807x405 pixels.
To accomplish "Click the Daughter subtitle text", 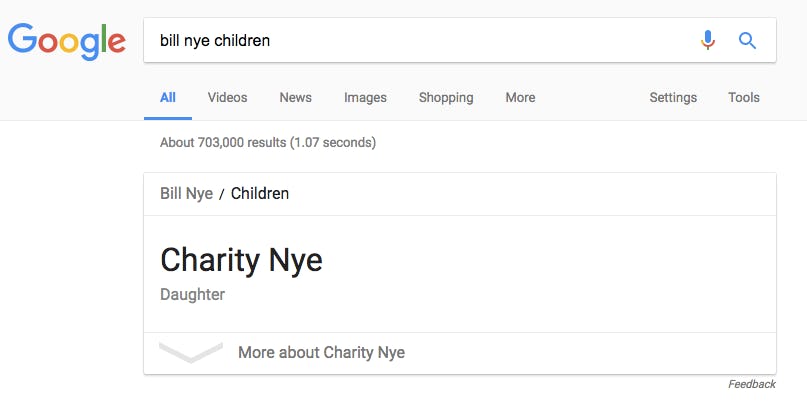I will 192,295.
